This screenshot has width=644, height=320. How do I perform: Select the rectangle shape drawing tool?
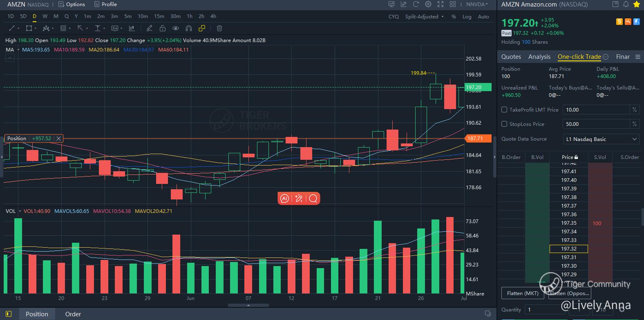(x=29, y=28)
